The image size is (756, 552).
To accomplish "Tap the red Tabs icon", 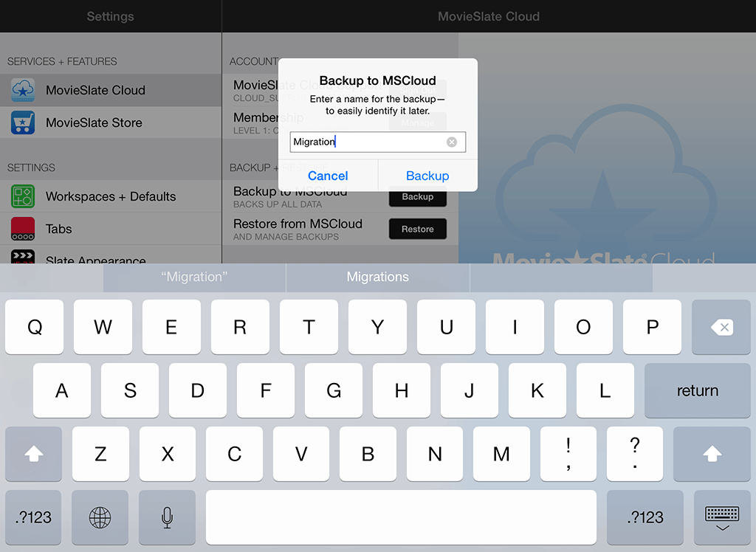I will tap(23, 229).
